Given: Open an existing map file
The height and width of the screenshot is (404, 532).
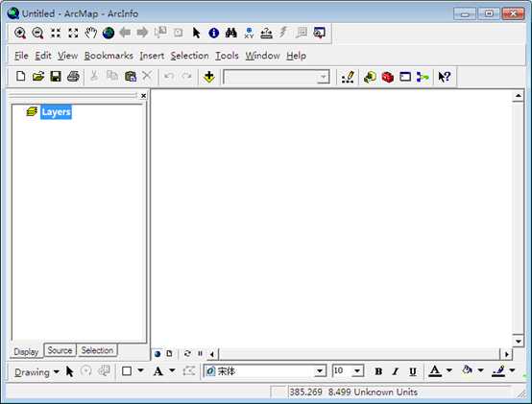Looking at the screenshot, I should tap(38, 76).
